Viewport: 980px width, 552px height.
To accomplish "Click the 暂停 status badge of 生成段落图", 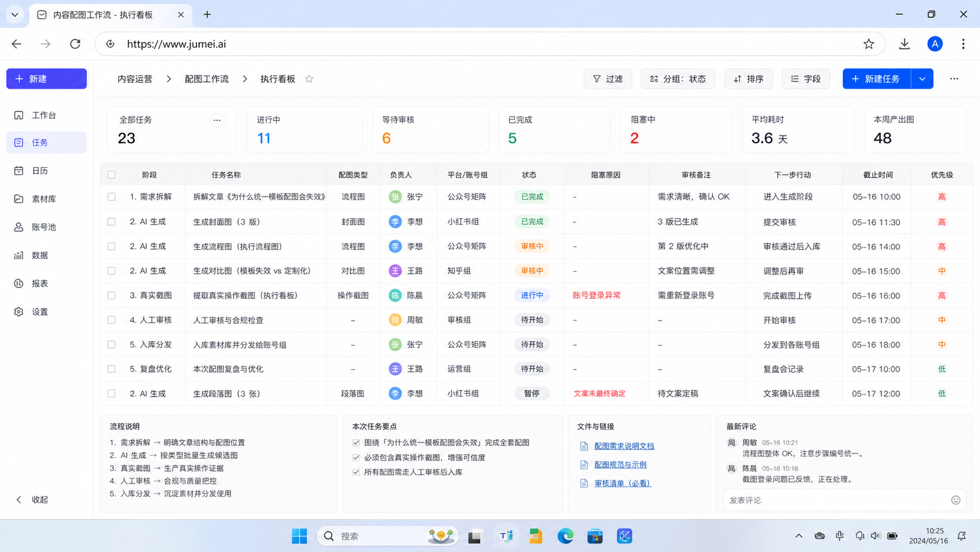I will [x=532, y=394].
